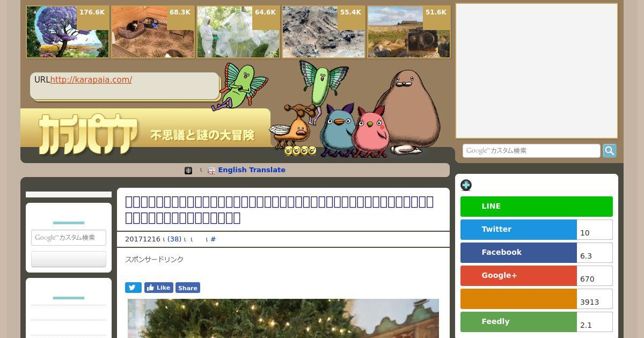Click the Facebook Share button
Image resolution: width=644 pixels, height=338 pixels.
coord(188,288)
